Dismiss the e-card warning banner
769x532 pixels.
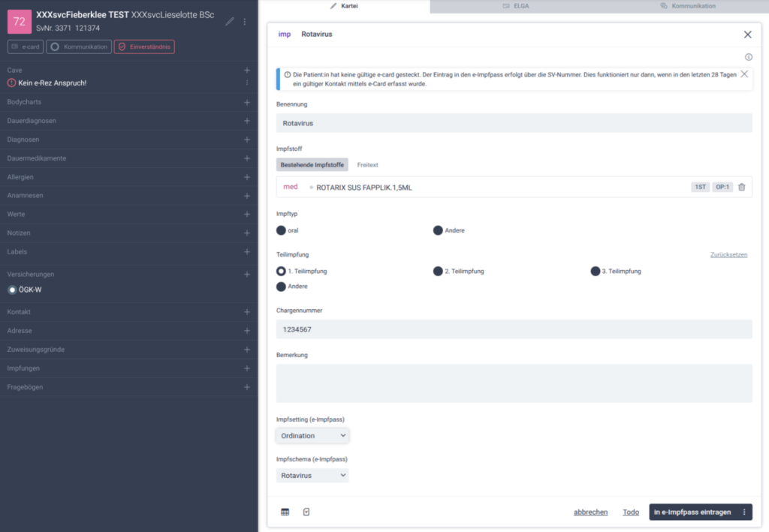coord(743,74)
